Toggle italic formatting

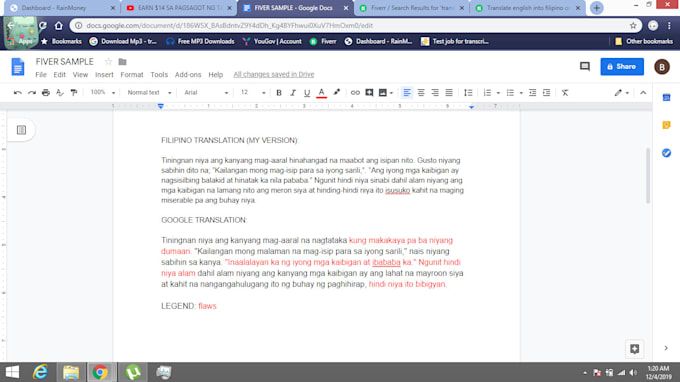pos(293,92)
